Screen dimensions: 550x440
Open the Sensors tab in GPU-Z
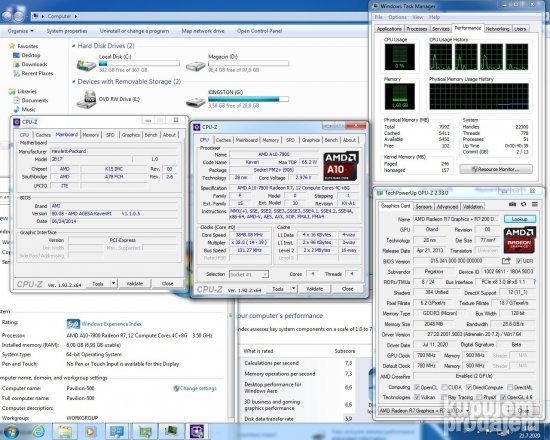(x=423, y=206)
